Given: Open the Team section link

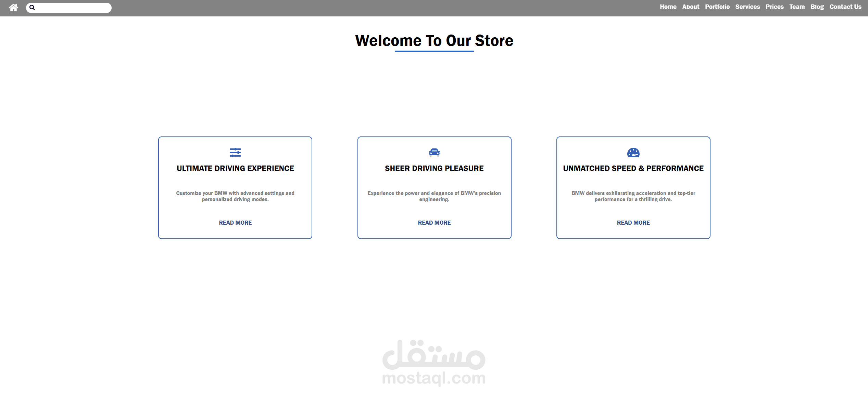Looking at the screenshot, I should 797,7.
